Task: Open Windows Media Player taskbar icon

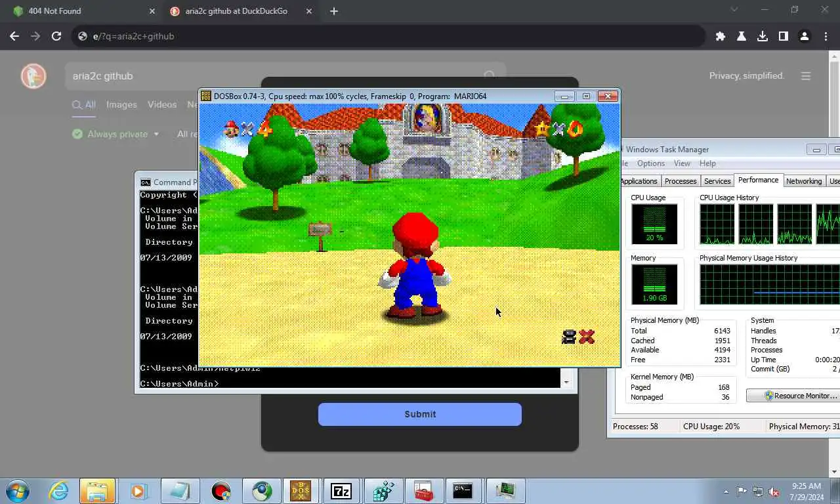Action: click(x=138, y=491)
